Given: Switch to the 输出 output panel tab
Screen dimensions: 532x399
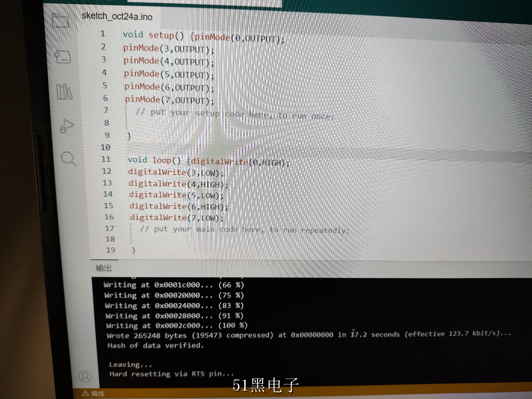Looking at the screenshot, I should [x=104, y=268].
